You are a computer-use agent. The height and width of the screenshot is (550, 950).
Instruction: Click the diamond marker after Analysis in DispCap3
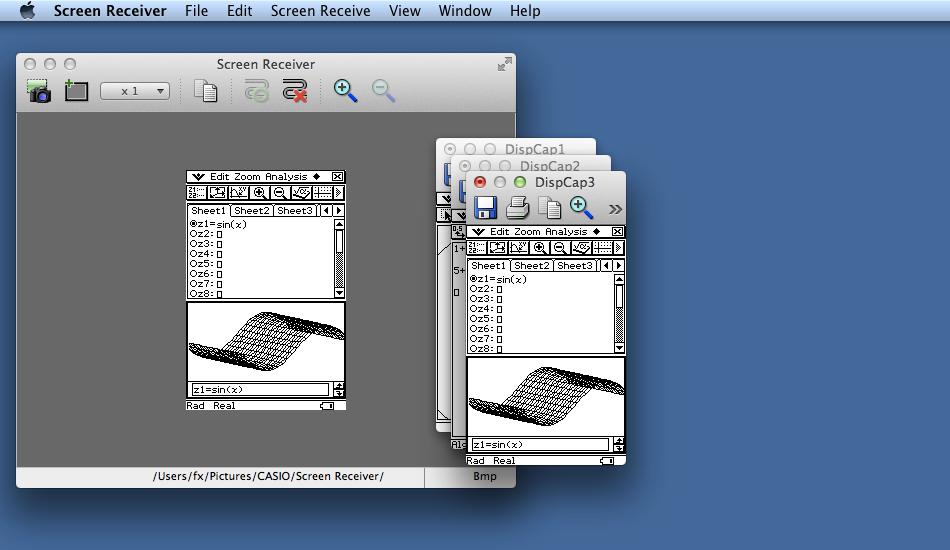pos(596,232)
